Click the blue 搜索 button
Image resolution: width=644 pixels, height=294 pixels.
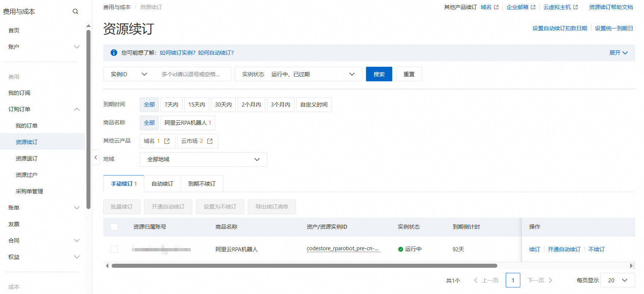pos(379,74)
